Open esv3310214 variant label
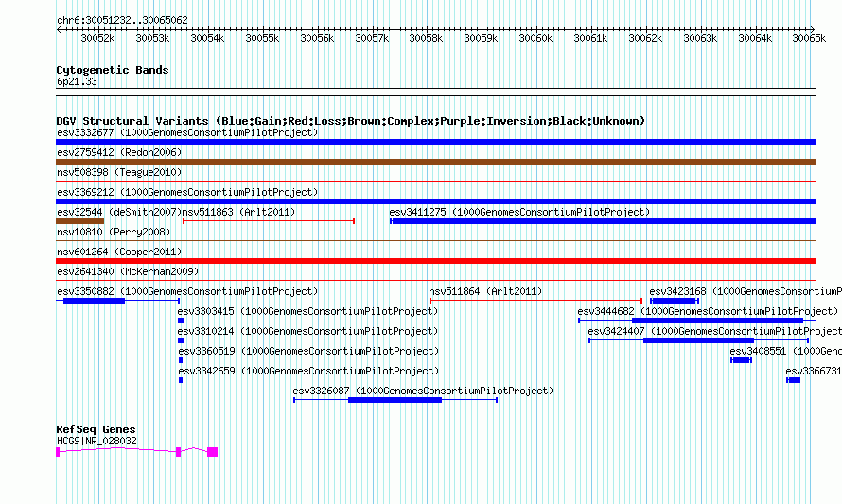 click(307, 331)
